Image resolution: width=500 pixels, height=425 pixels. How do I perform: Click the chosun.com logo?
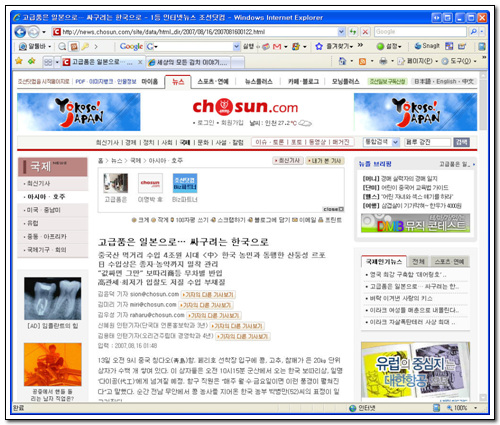245,107
